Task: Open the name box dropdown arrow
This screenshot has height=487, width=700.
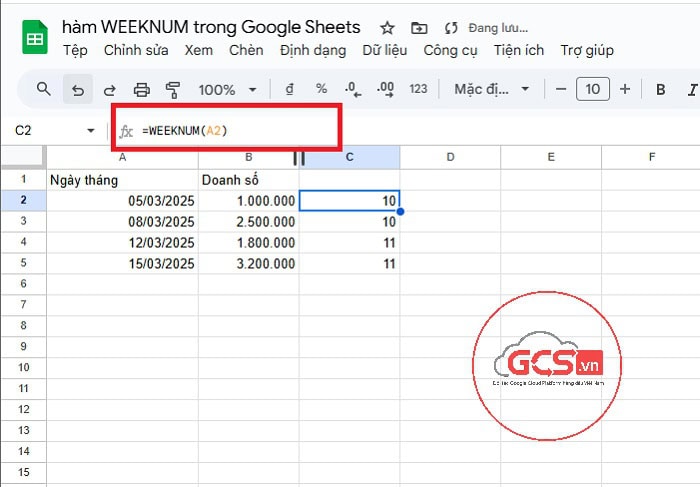Action: pyautogui.click(x=91, y=131)
